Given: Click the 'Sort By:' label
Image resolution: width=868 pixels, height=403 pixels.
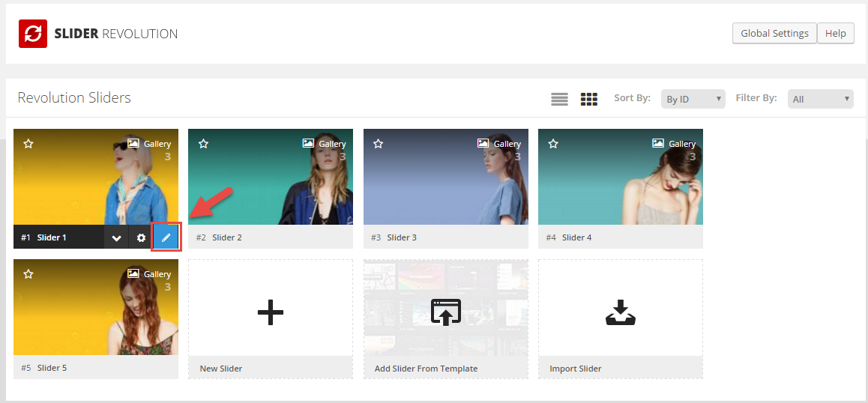Looking at the screenshot, I should pos(632,98).
